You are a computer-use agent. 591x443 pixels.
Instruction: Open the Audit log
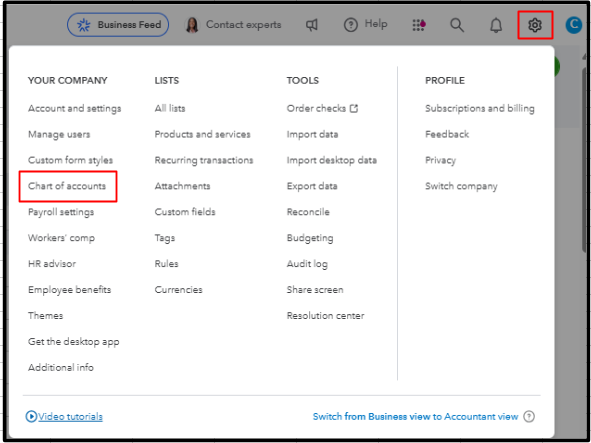pyautogui.click(x=307, y=264)
